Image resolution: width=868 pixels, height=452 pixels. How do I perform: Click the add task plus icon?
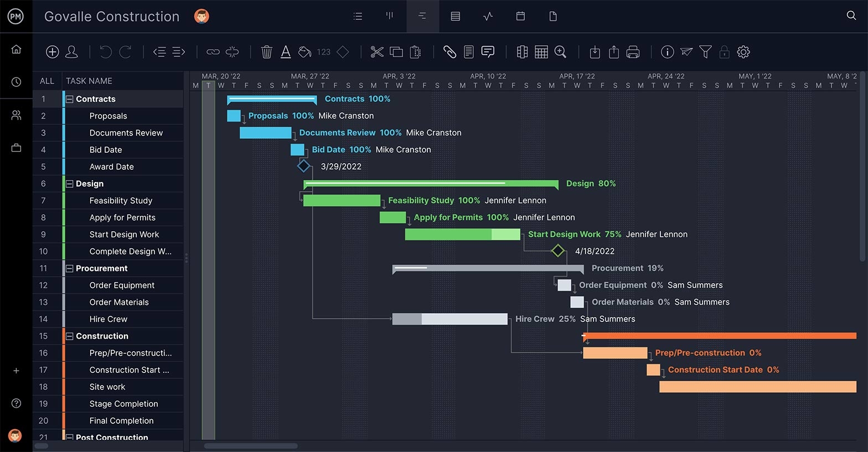(x=52, y=52)
